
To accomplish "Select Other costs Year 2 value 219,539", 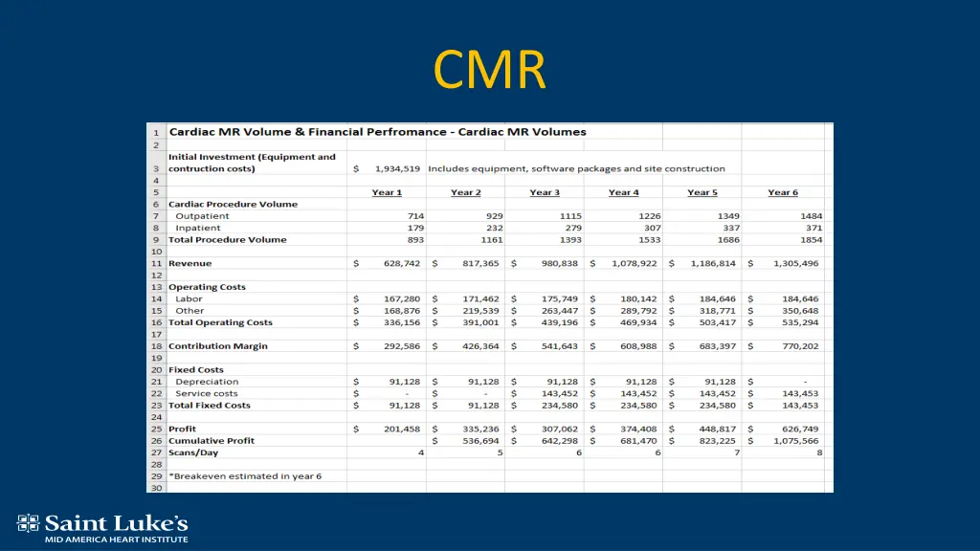I will coord(480,311).
